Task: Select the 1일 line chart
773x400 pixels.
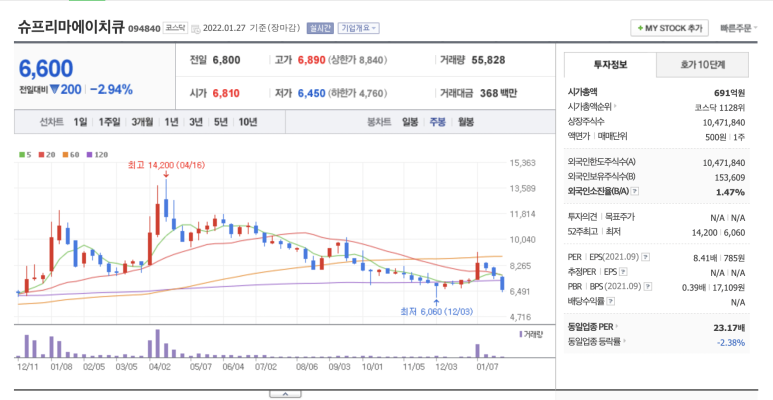Action: coord(80,122)
